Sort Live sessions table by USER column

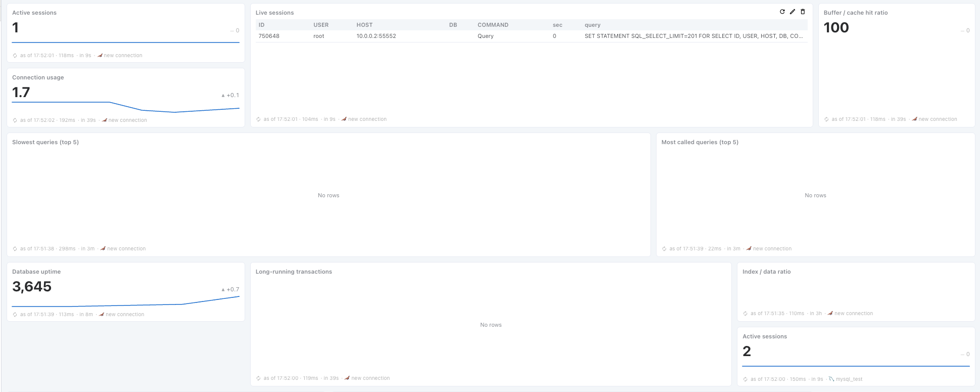pos(321,25)
